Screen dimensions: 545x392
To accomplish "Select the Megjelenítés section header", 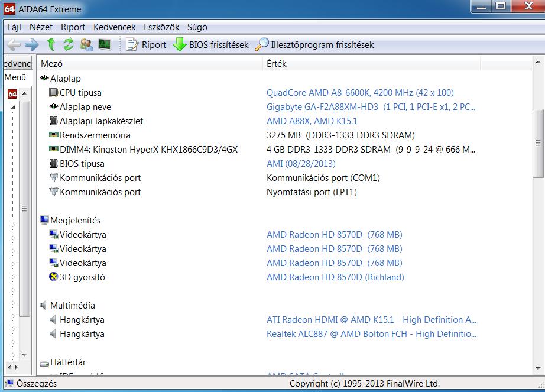I will [76, 221].
